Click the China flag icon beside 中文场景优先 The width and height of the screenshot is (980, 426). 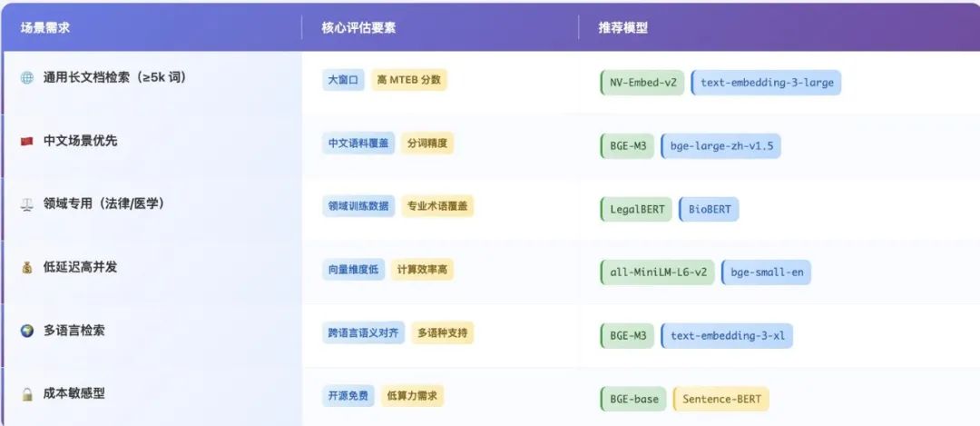coord(27,142)
